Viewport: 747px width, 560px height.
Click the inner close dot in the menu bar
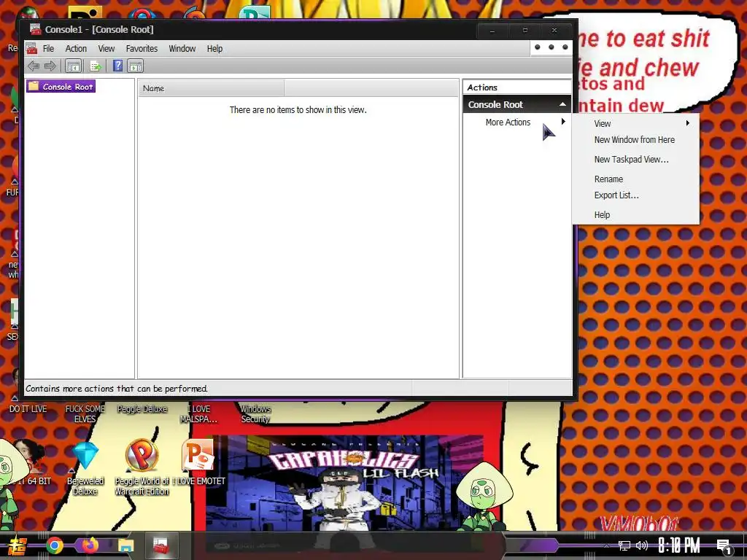point(565,47)
